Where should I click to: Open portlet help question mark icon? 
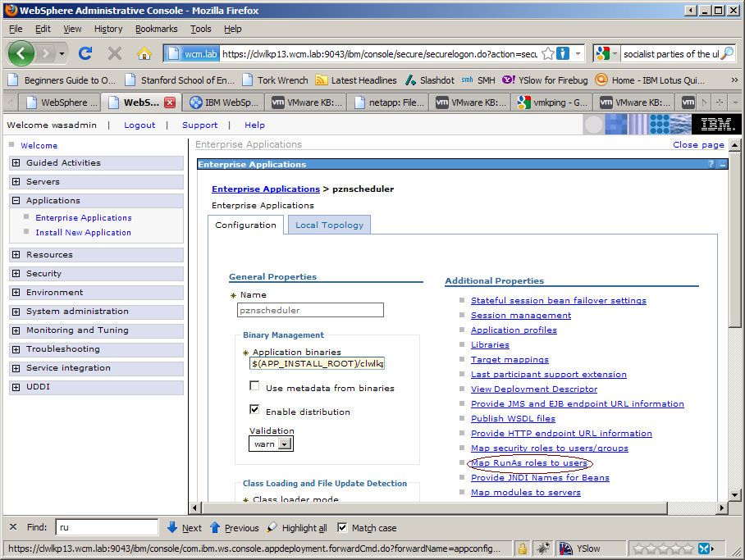(x=711, y=164)
